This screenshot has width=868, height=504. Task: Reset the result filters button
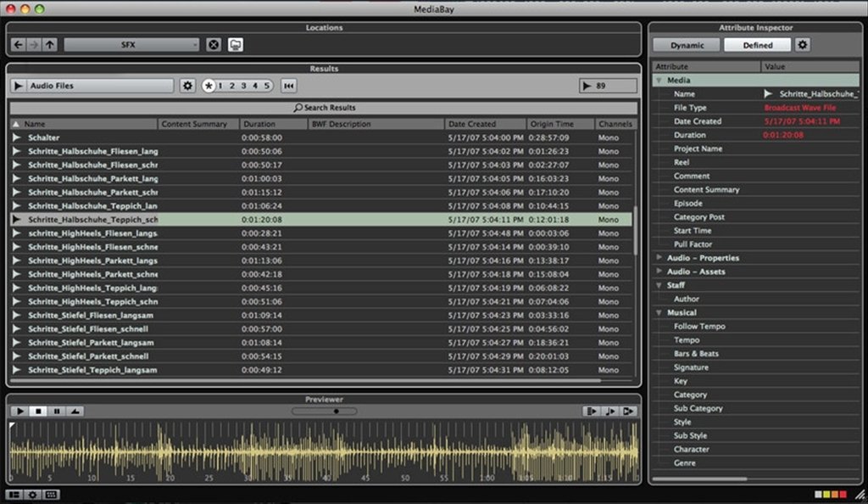[x=288, y=86]
